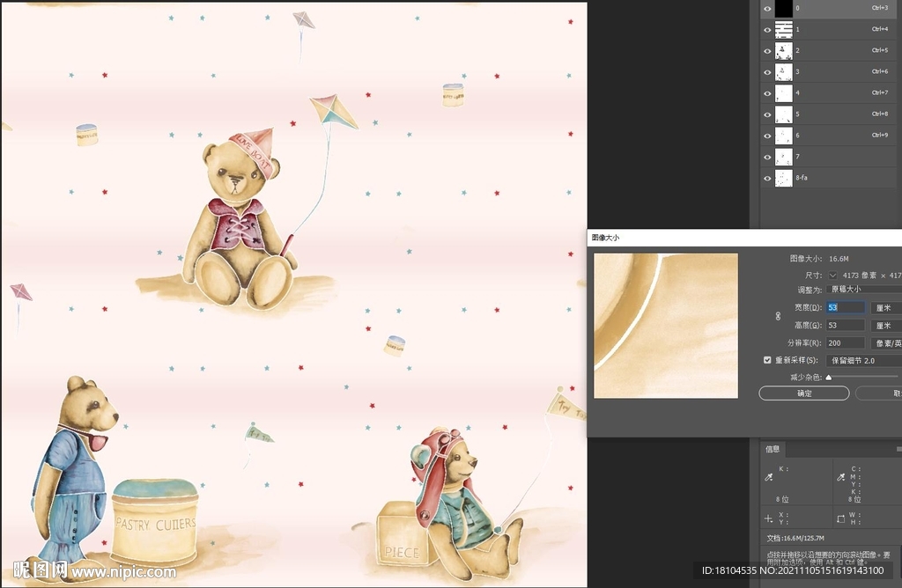Open the width unit 厘米 dropdown
Viewport: 902px width, 588px height.
point(885,307)
